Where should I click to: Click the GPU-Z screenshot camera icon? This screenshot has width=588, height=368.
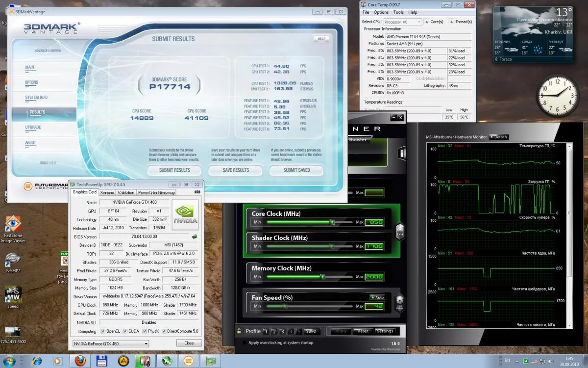[x=197, y=192]
